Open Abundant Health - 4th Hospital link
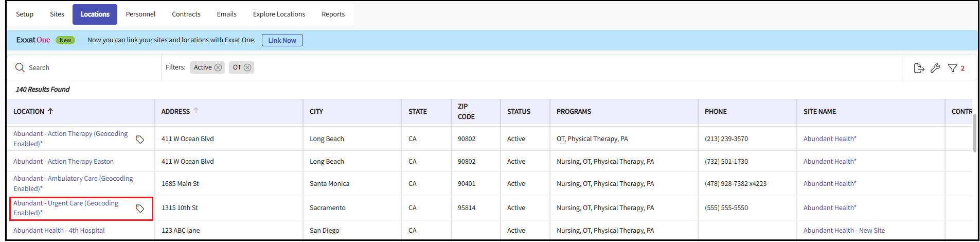The width and height of the screenshot is (980, 242). click(59, 230)
